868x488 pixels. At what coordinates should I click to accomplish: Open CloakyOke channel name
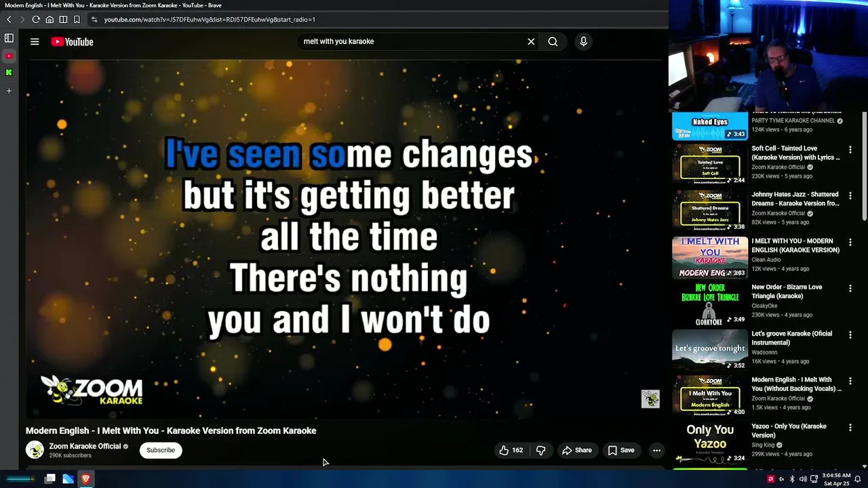click(x=766, y=306)
